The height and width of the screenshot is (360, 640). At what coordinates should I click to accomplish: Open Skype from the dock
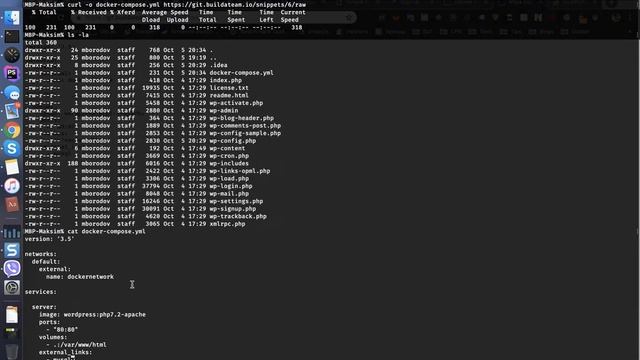click(x=12, y=148)
